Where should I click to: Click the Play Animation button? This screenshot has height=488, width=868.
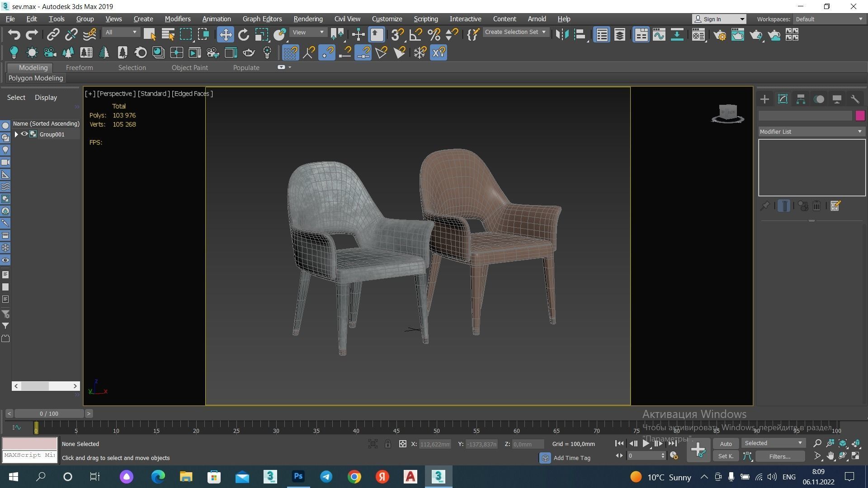(x=646, y=444)
